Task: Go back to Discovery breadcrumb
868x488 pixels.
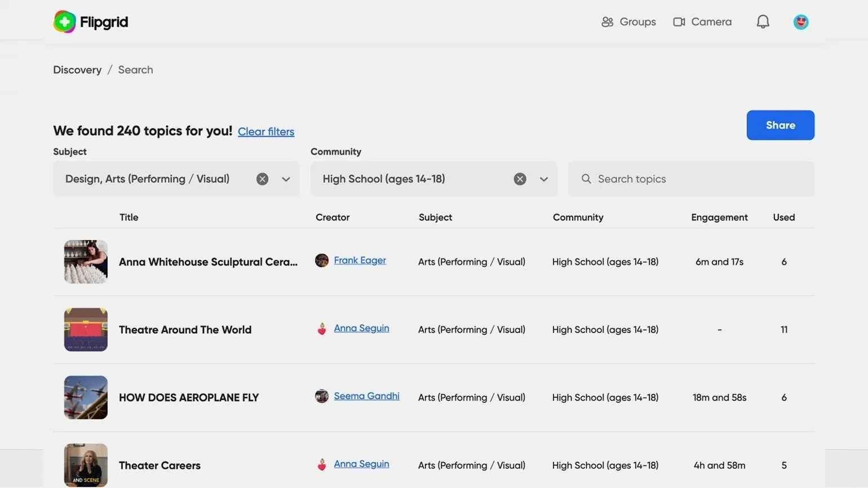Action: tap(77, 70)
